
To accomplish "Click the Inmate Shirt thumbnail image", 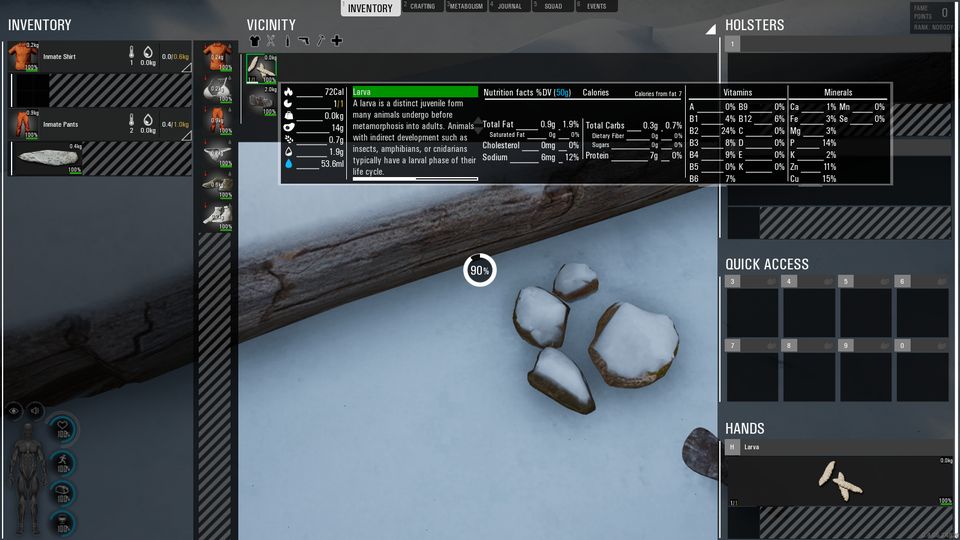I will coord(23,56).
